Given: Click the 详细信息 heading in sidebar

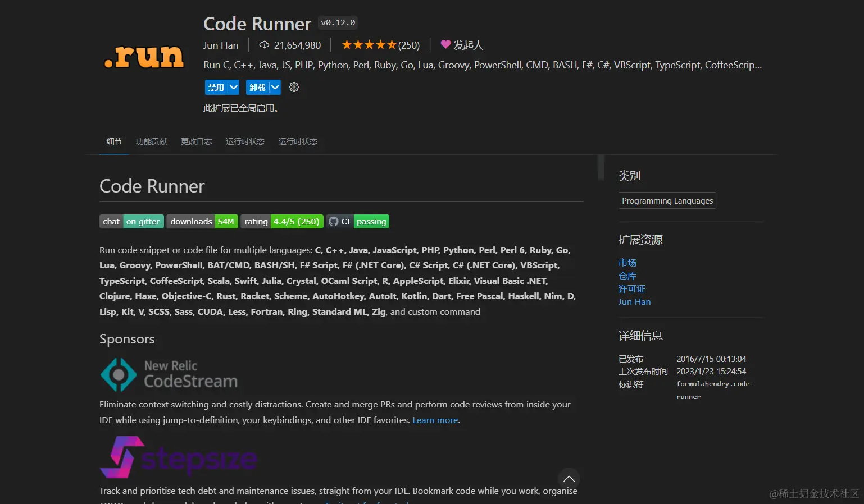Looking at the screenshot, I should pos(640,336).
